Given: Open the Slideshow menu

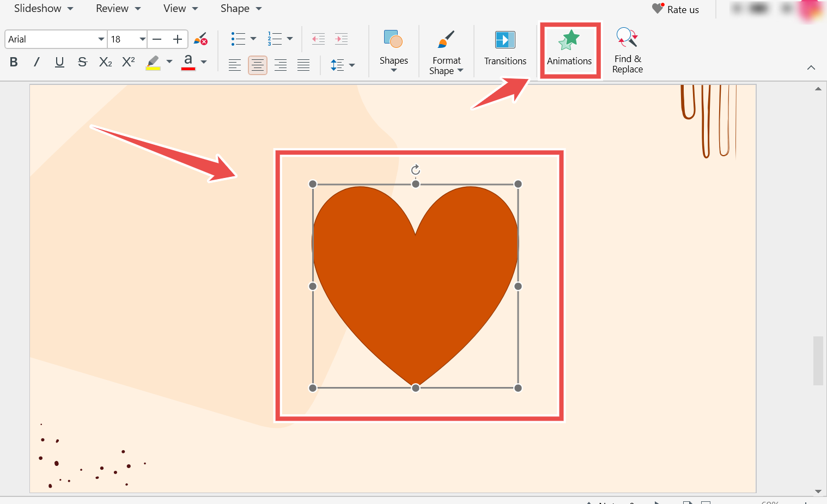Looking at the screenshot, I should 44,9.
